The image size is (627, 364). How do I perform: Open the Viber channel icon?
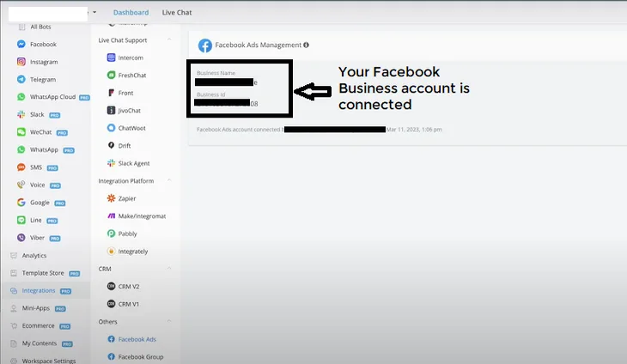click(x=21, y=238)
